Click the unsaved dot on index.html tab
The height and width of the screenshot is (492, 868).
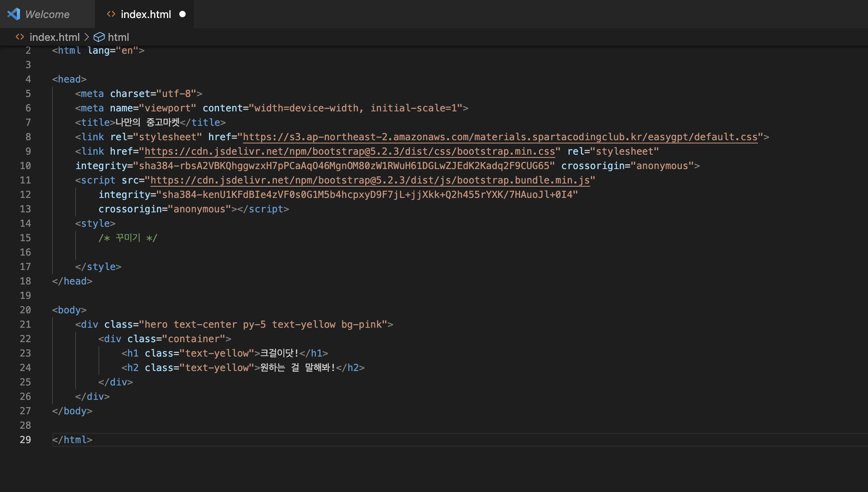(x=183, y=14)
